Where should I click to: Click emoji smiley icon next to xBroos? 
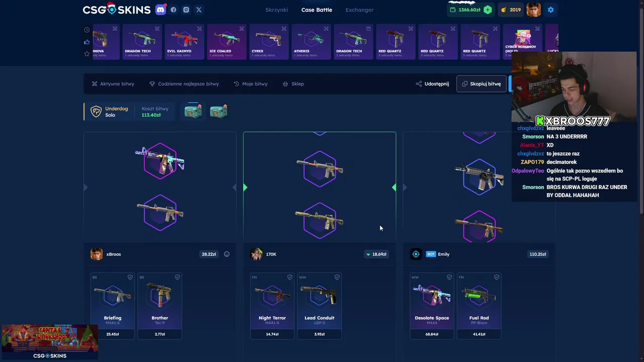pos(226,254)
